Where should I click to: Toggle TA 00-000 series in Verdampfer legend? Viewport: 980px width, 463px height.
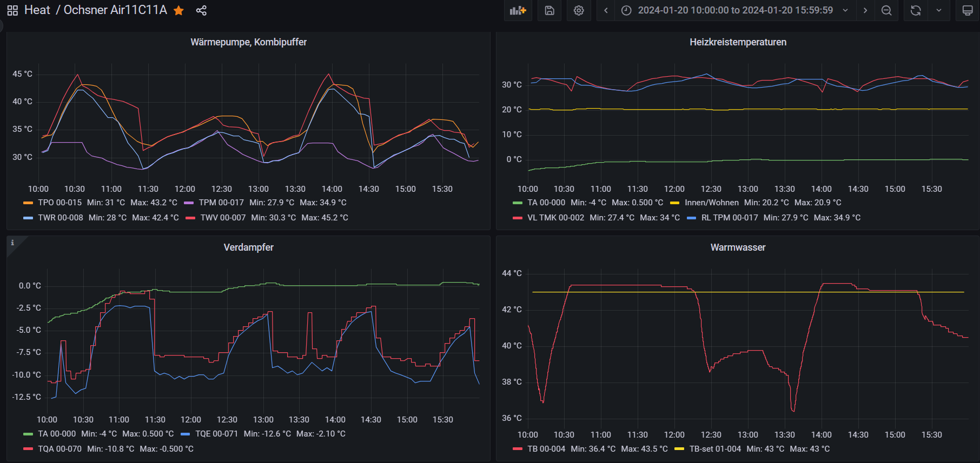[57, 434]
